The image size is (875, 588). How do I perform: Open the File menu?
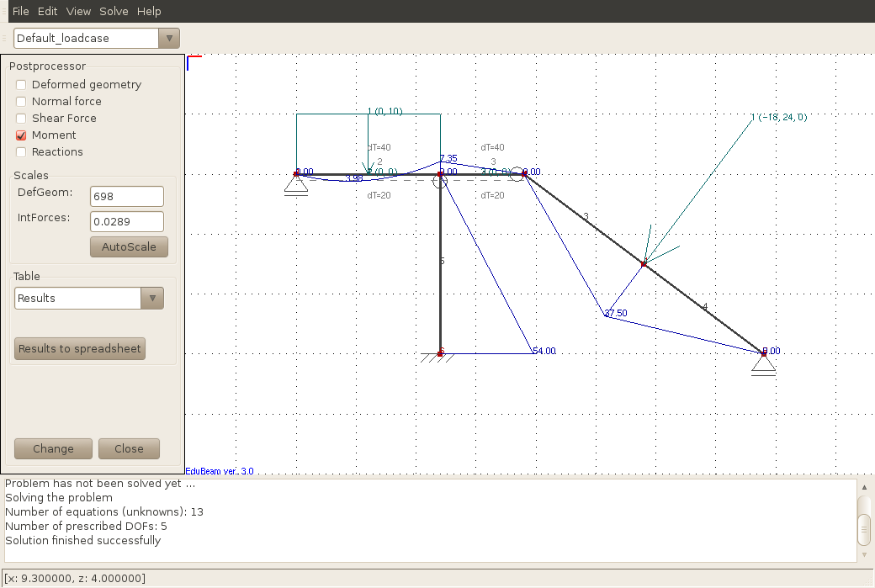pyautogui.click(x=20, y=11)
